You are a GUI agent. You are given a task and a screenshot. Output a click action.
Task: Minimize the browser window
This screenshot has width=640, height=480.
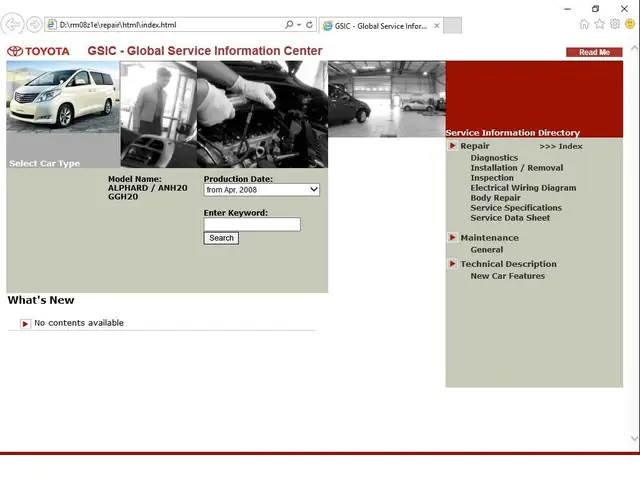[x=567, y=9]
